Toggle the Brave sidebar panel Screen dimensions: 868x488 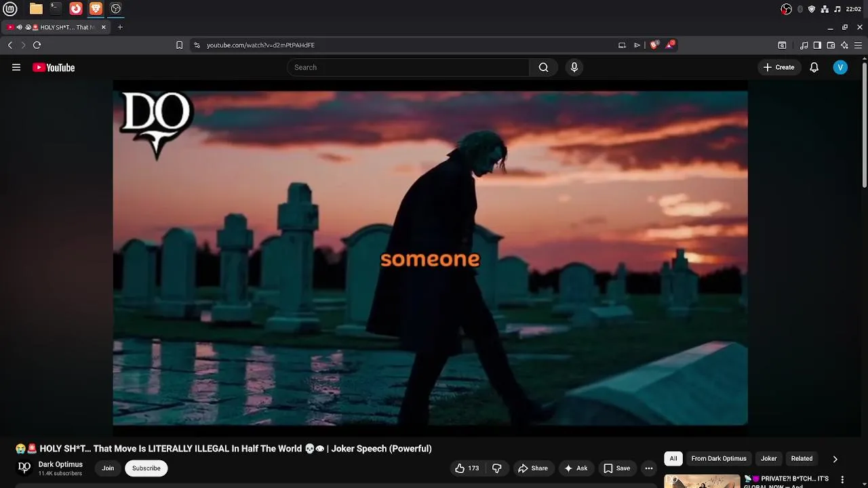pos(817,45)
